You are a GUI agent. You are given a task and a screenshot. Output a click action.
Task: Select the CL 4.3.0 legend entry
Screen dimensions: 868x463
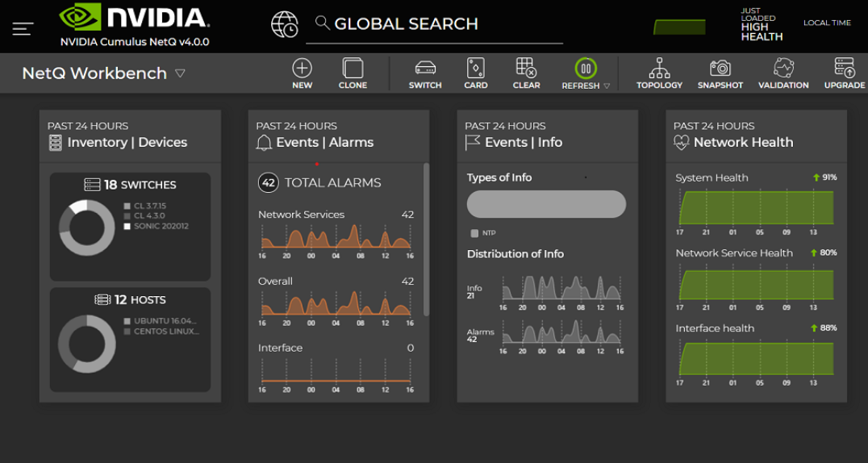coord(144,216)
